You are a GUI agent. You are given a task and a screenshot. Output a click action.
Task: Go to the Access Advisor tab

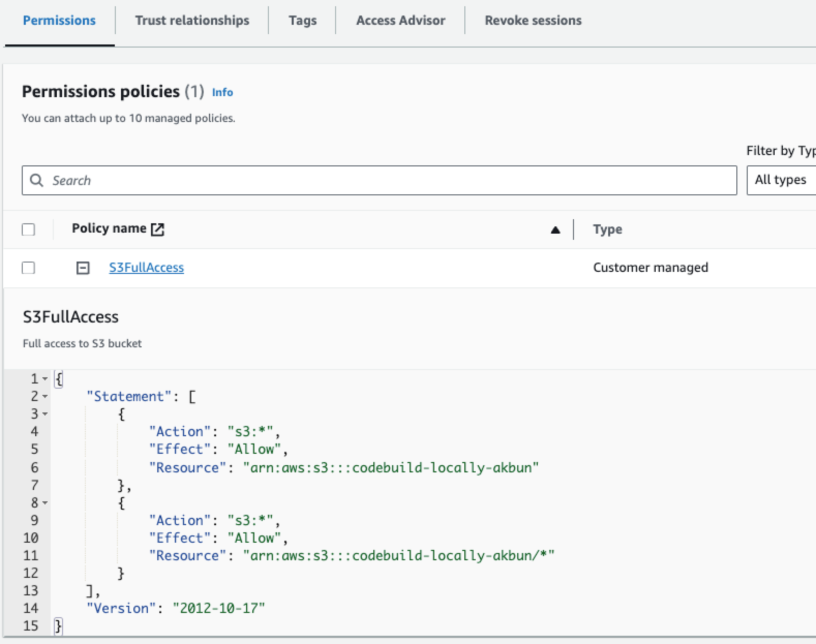pos(400,20)
